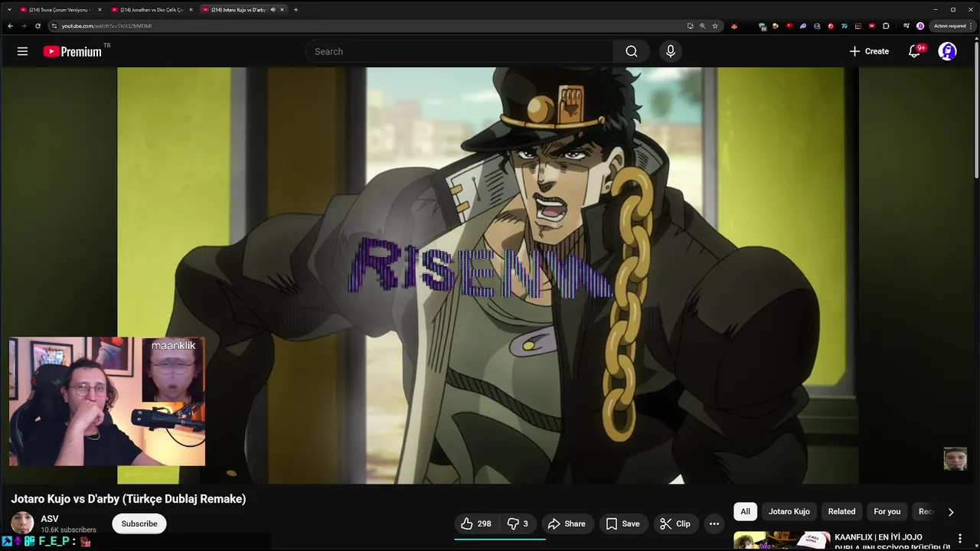Viewport: 980px width, 551px height.
Task: Save the video to a playlist
Action: pyautogui.click(x=622, y=523)
